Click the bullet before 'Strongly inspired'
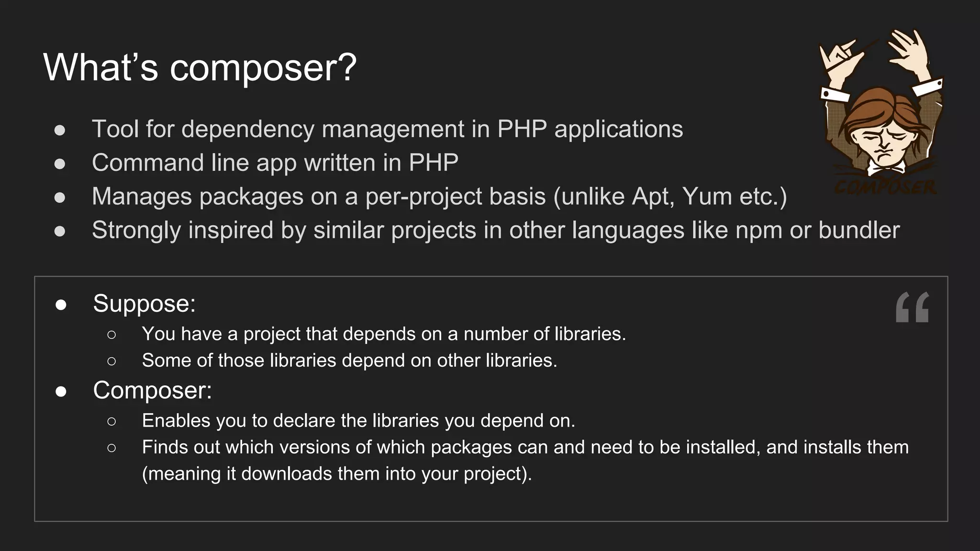The height and width of the screenshot is (551, 980). pyautogui.click(x=60, y=231)
